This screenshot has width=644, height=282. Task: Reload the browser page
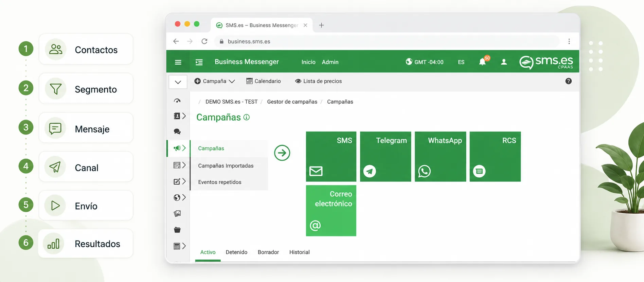204,41
